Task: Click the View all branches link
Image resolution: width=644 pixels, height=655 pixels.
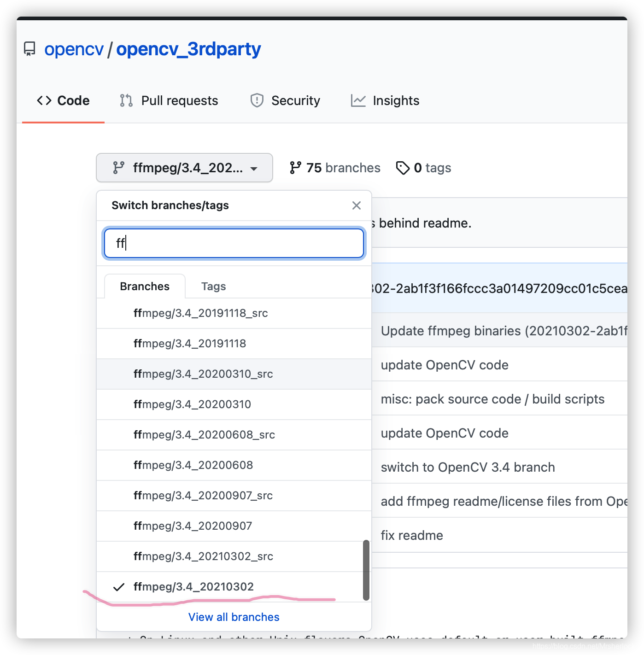Action: pos(234,617)
